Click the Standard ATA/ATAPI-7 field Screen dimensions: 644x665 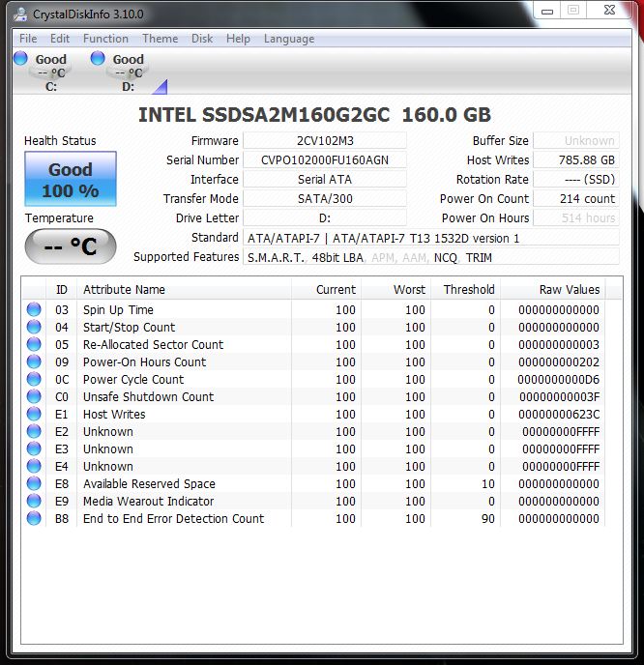430,238
